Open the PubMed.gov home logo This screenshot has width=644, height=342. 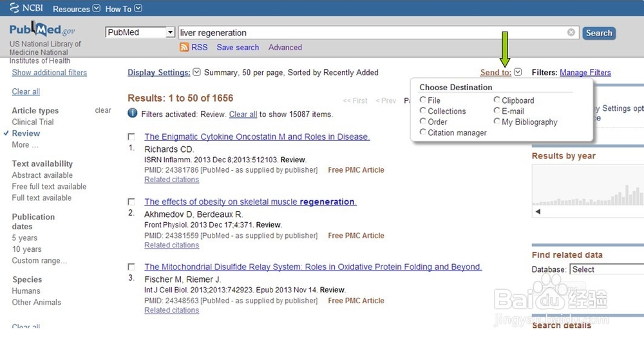pos(42,30)
